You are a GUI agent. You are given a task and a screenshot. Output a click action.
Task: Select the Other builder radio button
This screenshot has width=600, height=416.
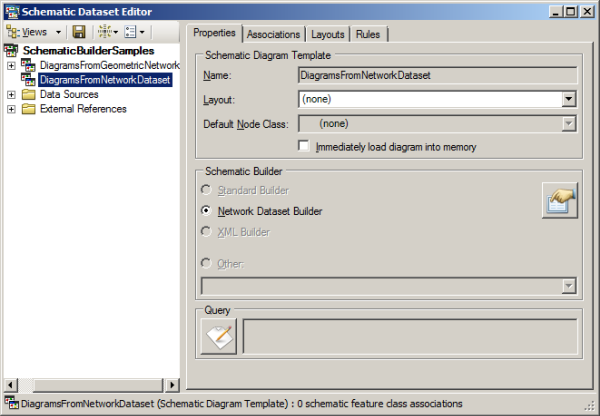click(x=206, y=263)
